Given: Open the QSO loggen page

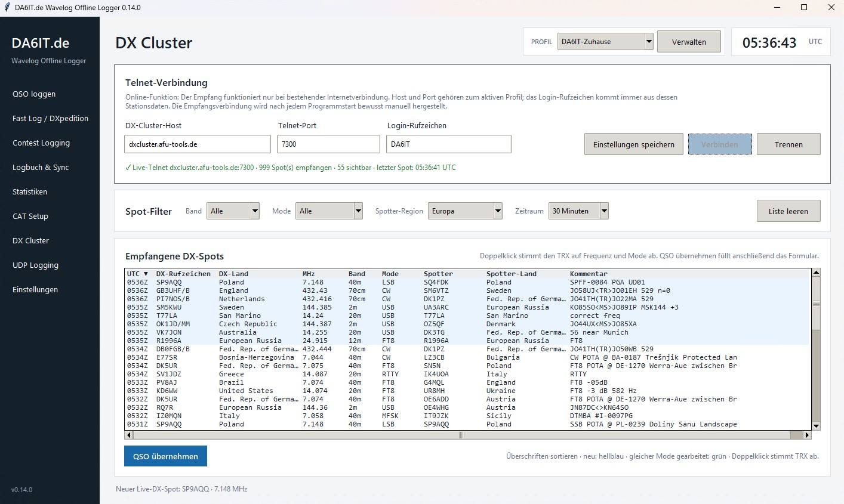Looking at the screenshot, I should coord(34,94).
